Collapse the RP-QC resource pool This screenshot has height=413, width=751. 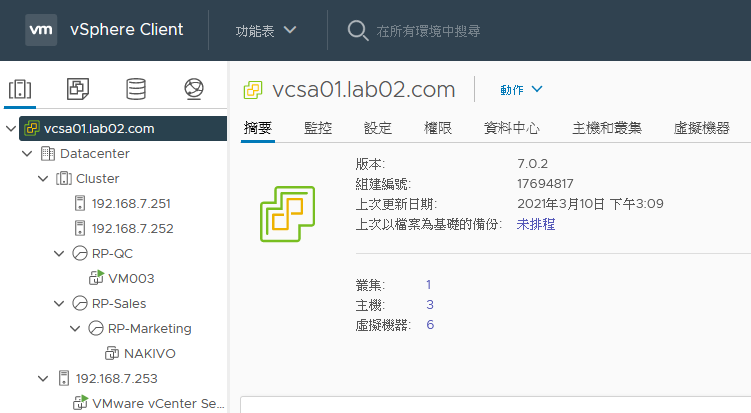tap(59, 253)
